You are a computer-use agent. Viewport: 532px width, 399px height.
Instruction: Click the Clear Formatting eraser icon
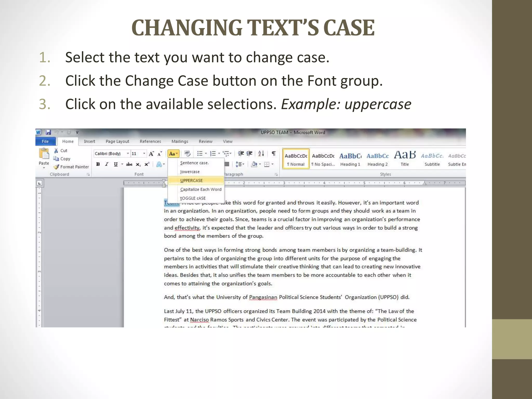(x=187, y=154)
